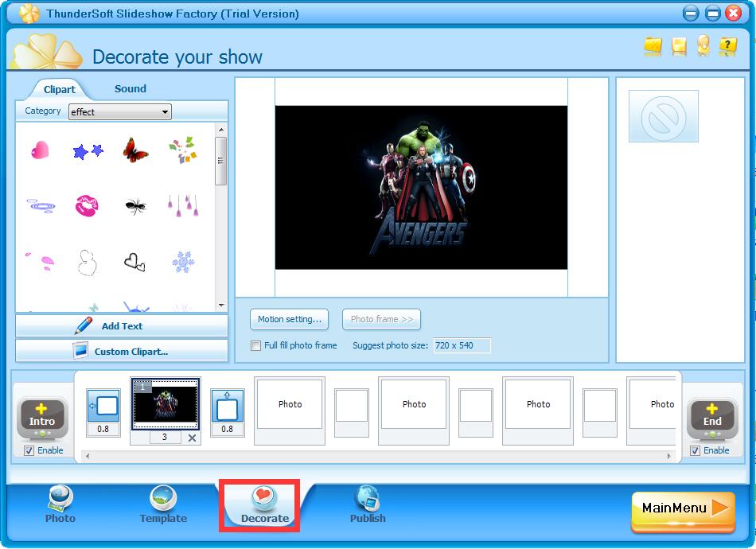Click the user account icon in toolbar
This screenshot has width=756, height=549.
pos(703,47)
